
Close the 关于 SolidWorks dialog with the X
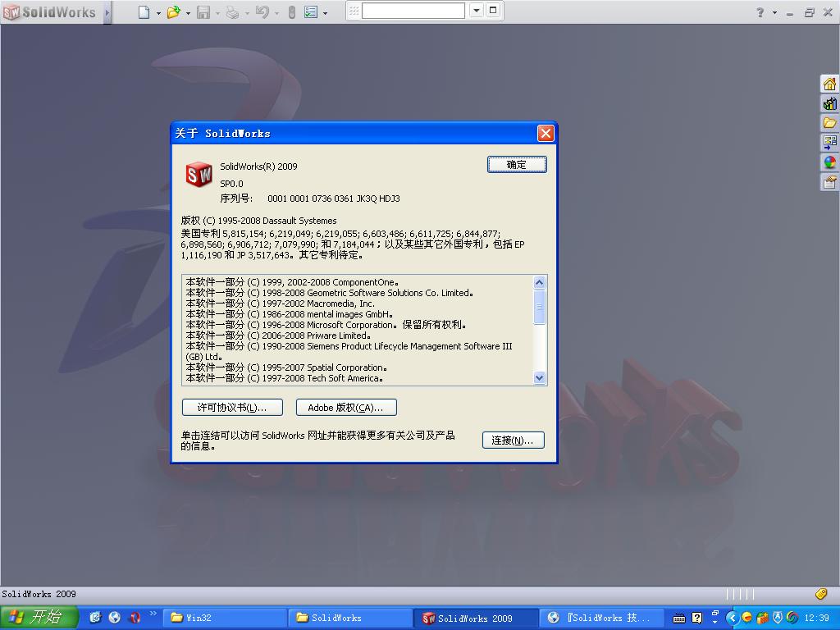546,133
